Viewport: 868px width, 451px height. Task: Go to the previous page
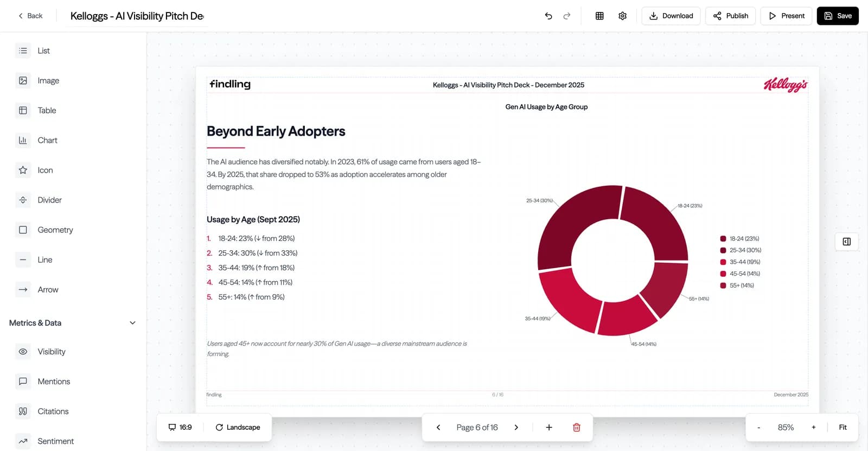(x=438, y=427)
